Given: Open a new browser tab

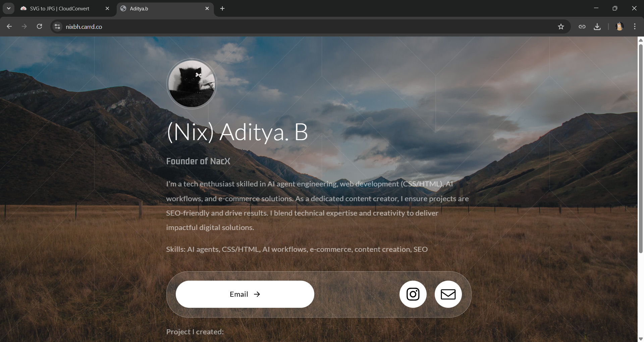Looking at the screenshot, I should click(x=222, y=8).
